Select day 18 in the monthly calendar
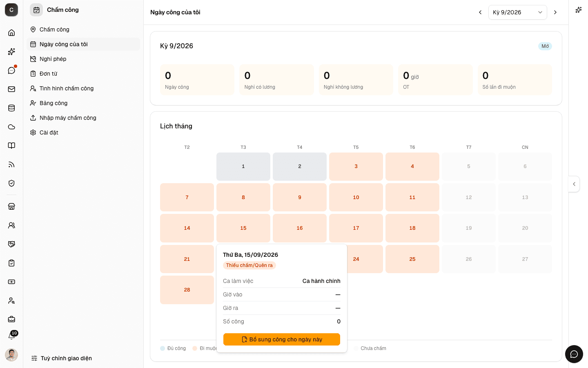Viewport: 588px width, 368px height. coord(412,228)
